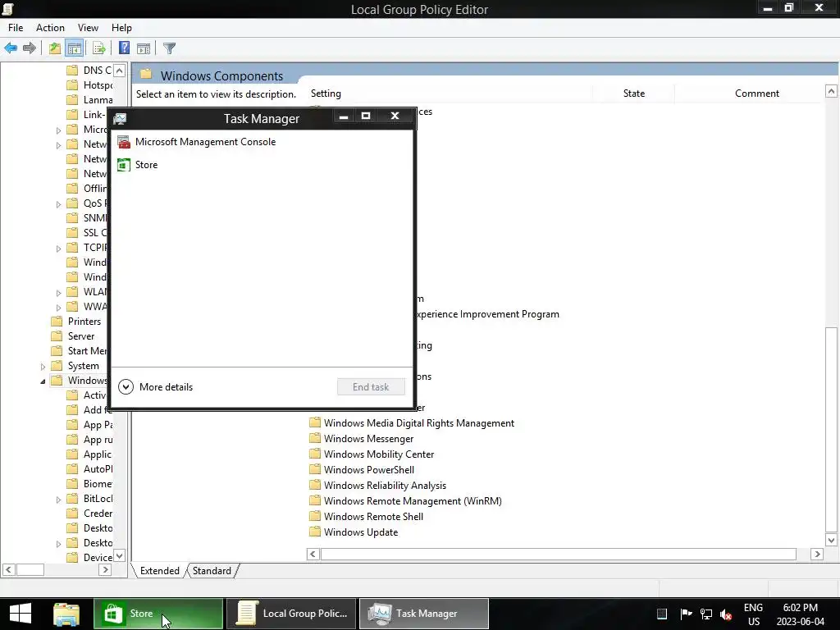This screenshot has width=840, height=630.
Task: Select Printers in the tree
Action: pyautogui.click(x=84, y=322)
